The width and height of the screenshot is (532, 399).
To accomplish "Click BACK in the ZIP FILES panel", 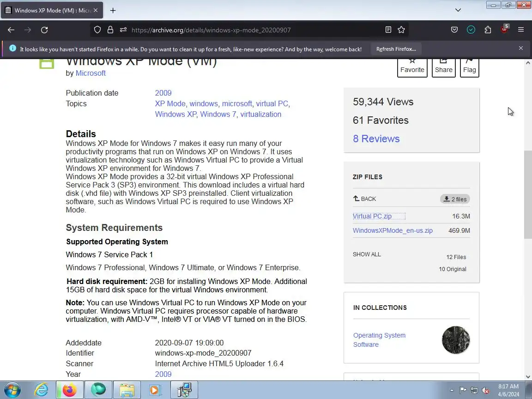I will coord(365,199).
